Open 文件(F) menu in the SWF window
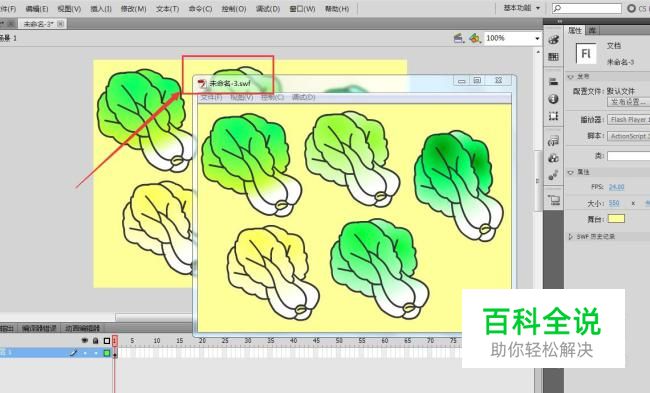The image size is (650, 393). click(211, 97)
